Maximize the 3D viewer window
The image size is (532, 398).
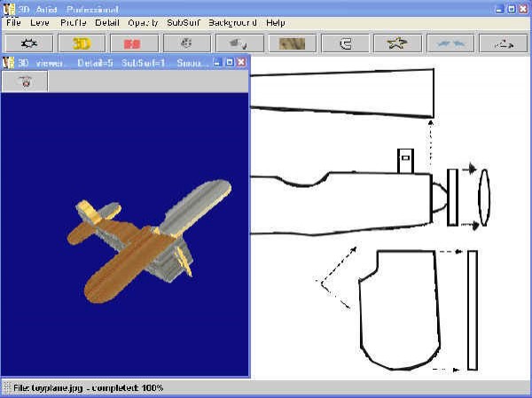coord(230,62)
